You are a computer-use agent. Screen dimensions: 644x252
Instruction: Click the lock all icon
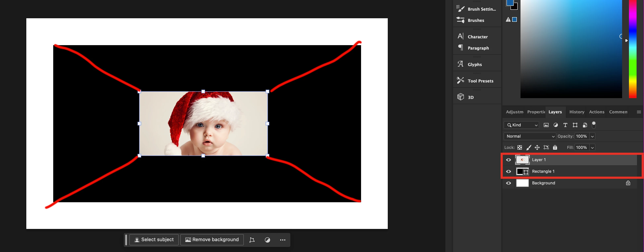click(555, 148)
